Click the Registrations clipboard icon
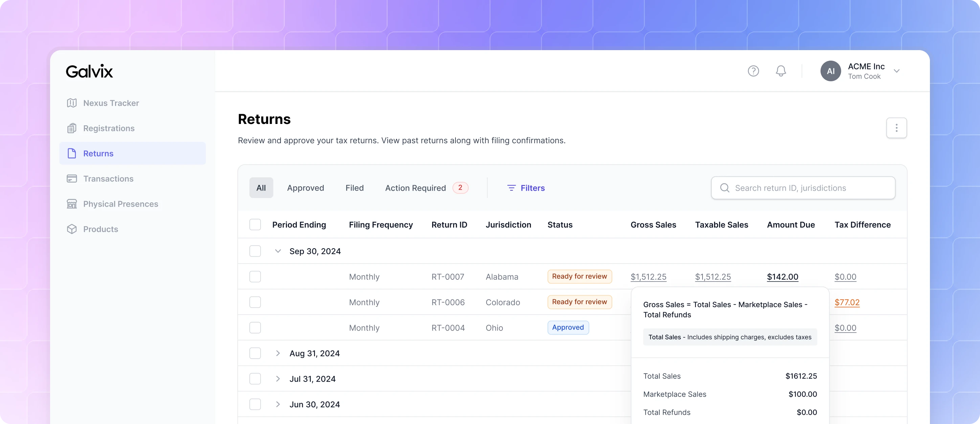 (x=71, y=128)
